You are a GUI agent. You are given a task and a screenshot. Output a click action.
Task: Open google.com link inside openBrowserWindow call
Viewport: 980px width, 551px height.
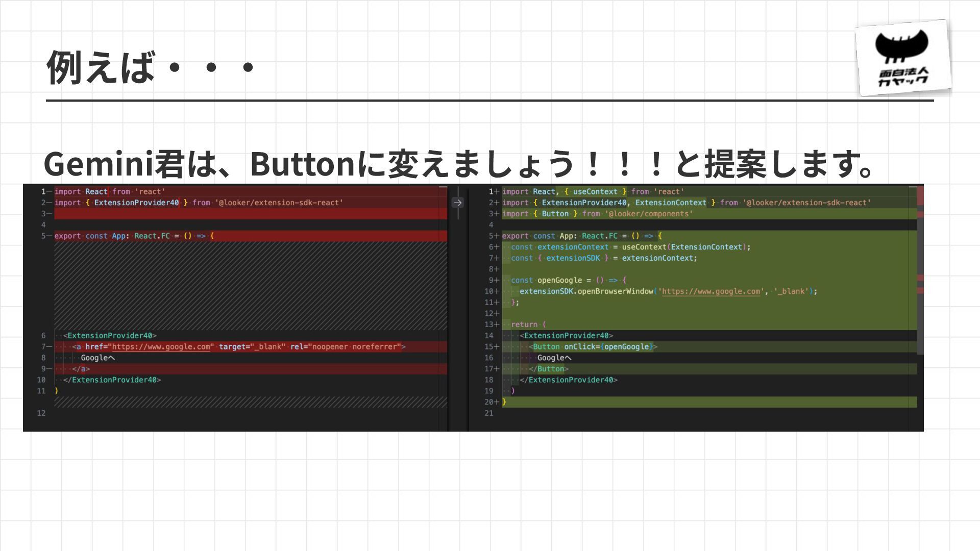[710, 291]
